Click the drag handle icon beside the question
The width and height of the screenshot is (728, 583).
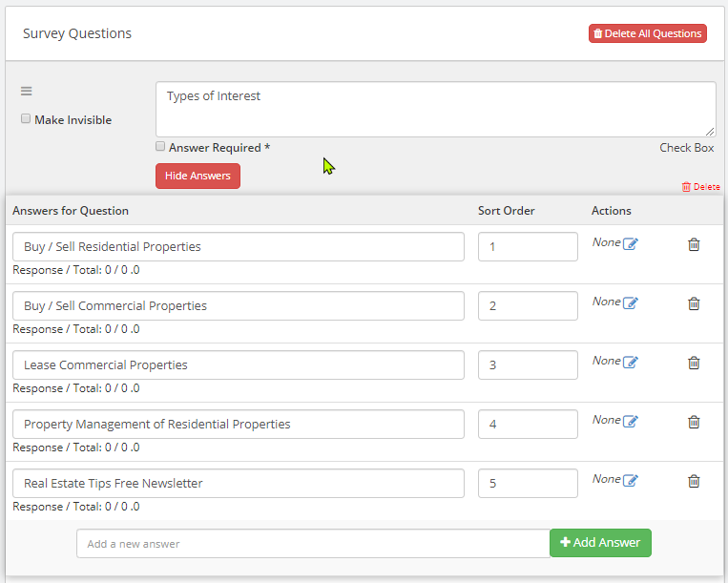pyautogui.click(x=26, y=91)
